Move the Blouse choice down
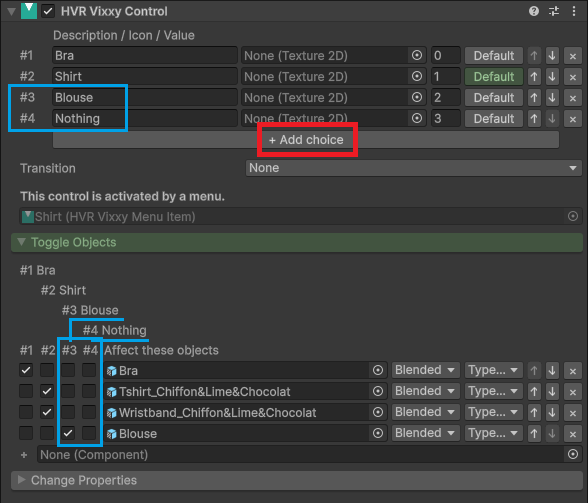The image size is (588, 503). coord(552,98)
